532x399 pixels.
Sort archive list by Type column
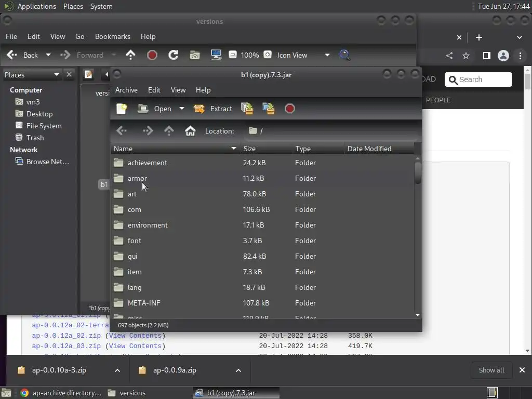pyautogui.click(x=318, y=149)
